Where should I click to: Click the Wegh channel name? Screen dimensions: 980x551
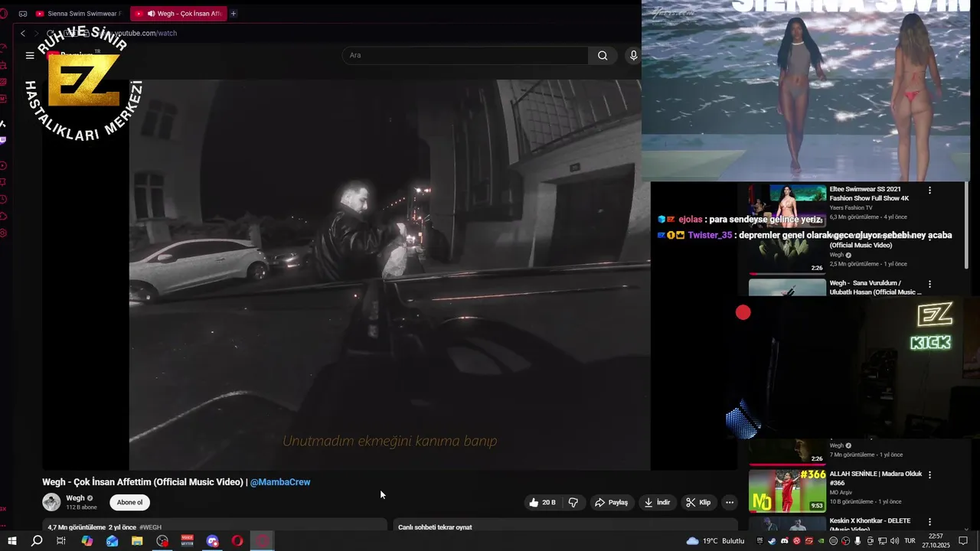(x=75, y=498)
